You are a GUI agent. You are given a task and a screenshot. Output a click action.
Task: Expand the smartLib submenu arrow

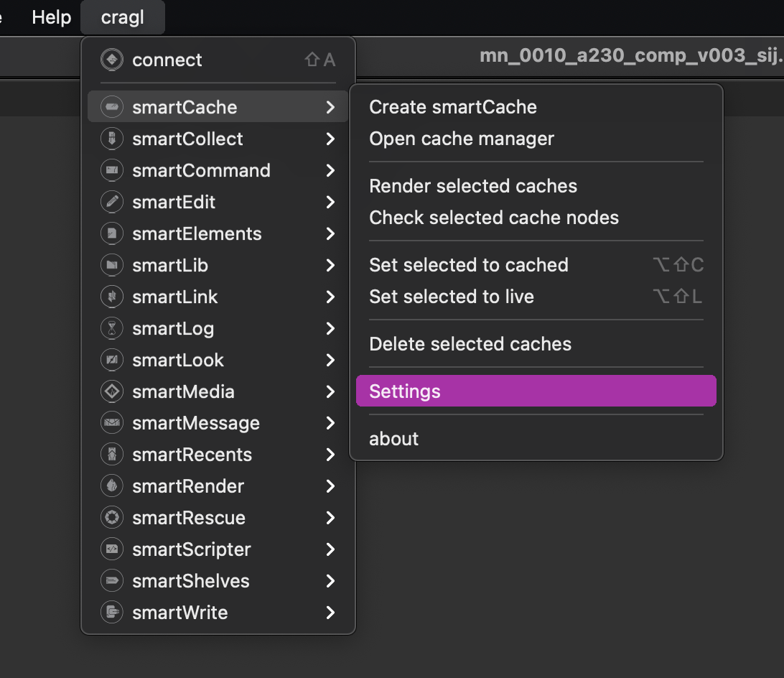[x=330, y=266]
